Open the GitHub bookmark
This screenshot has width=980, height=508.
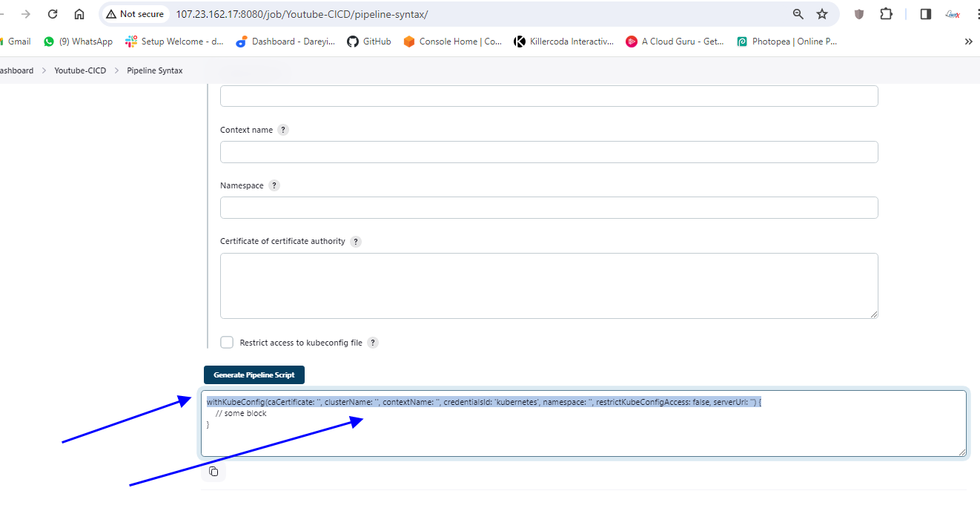(x=368, y=42)
